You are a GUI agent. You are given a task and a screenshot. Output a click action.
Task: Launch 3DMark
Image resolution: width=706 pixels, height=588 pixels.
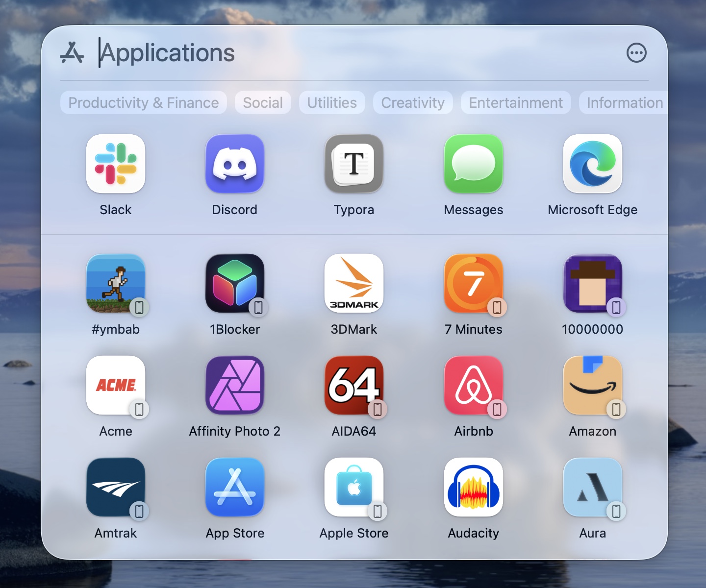click(x=354, y=283)
